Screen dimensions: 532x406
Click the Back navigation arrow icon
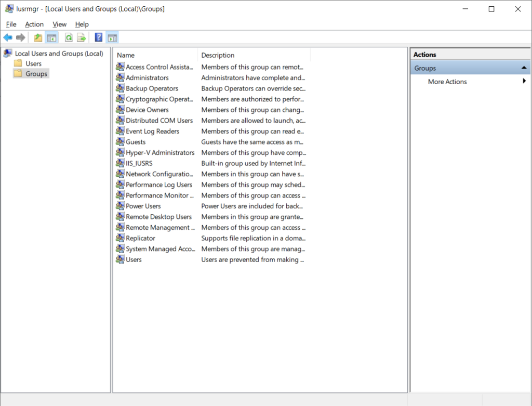(8, 37)
